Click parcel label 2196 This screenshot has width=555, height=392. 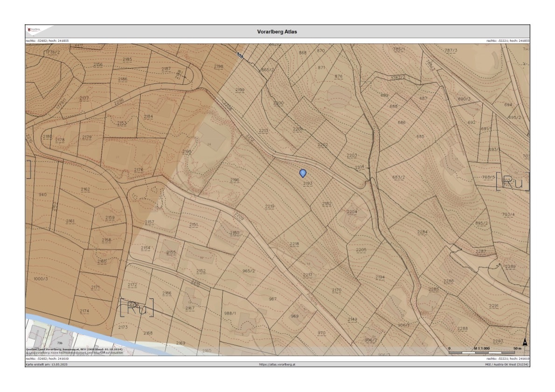[235, 180]
